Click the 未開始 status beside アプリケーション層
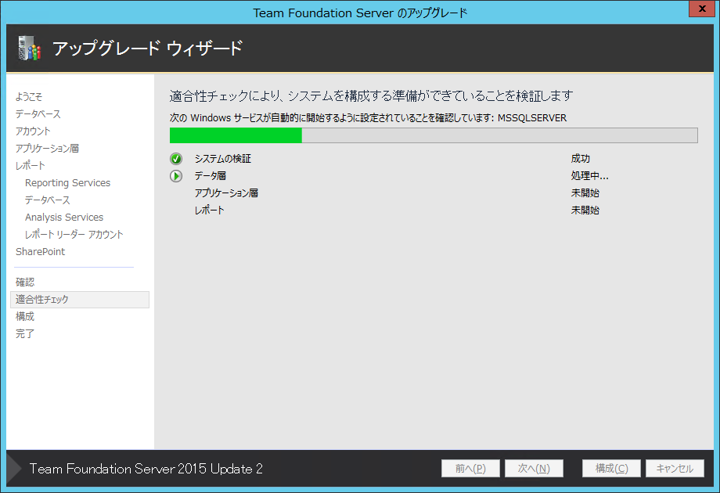 pyautogui.click(x=585, y=193)
